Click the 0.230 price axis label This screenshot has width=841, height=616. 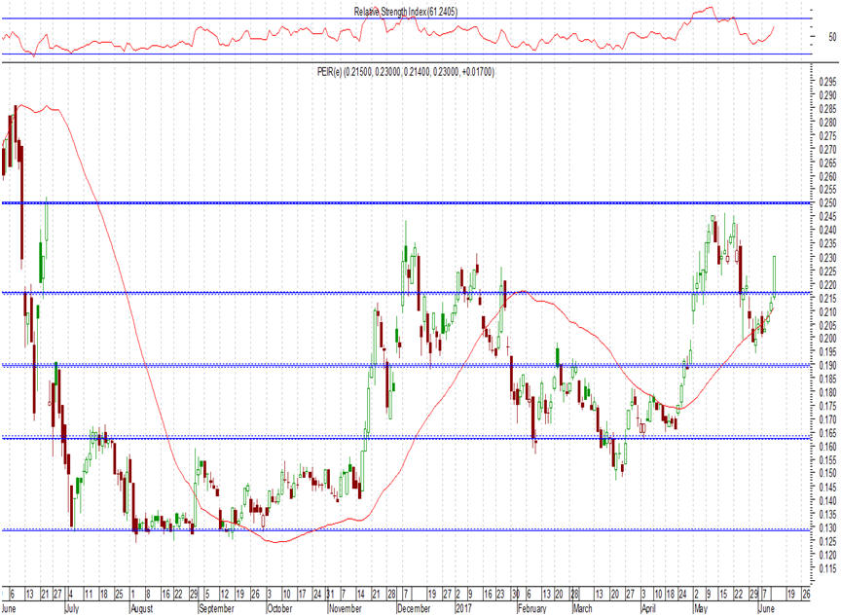pos(827,258)
